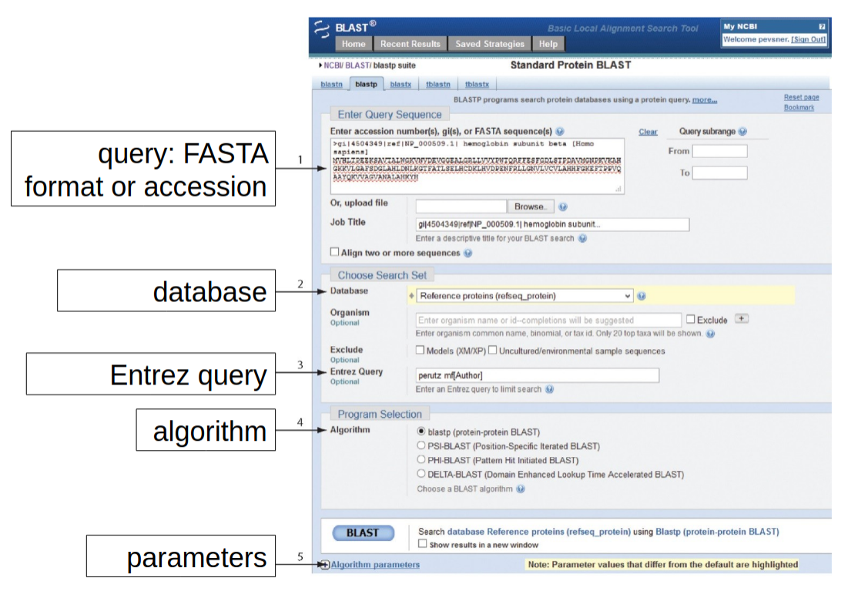Open the Home menu tab
Image resolution: width=868 pixels, height=608 pixels.
pyautogui.click(x=354, y=44)
